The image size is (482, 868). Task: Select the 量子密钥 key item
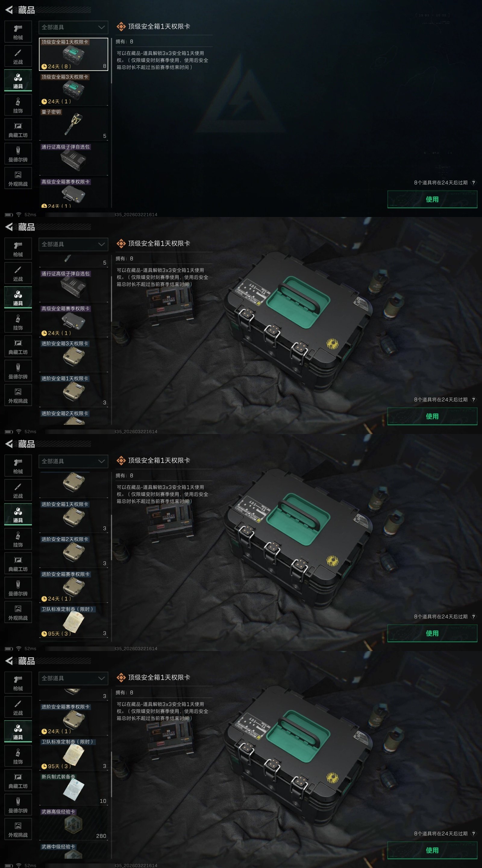coord(74,124)
